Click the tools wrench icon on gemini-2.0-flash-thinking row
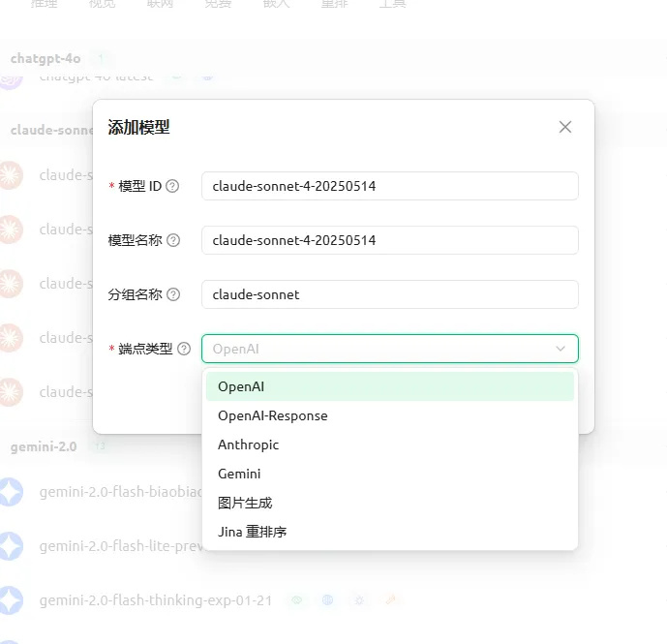The width and height of the screenshot is (667, 644). tap(390, 600)
